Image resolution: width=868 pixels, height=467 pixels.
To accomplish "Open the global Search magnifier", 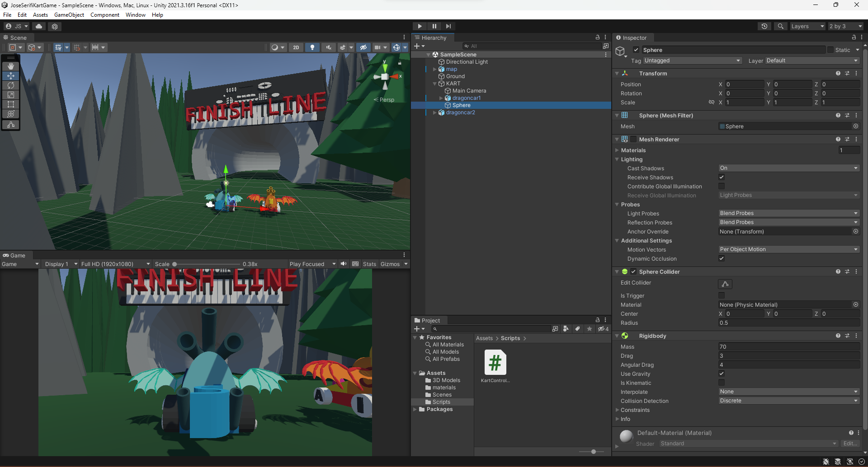I will 780,26.
